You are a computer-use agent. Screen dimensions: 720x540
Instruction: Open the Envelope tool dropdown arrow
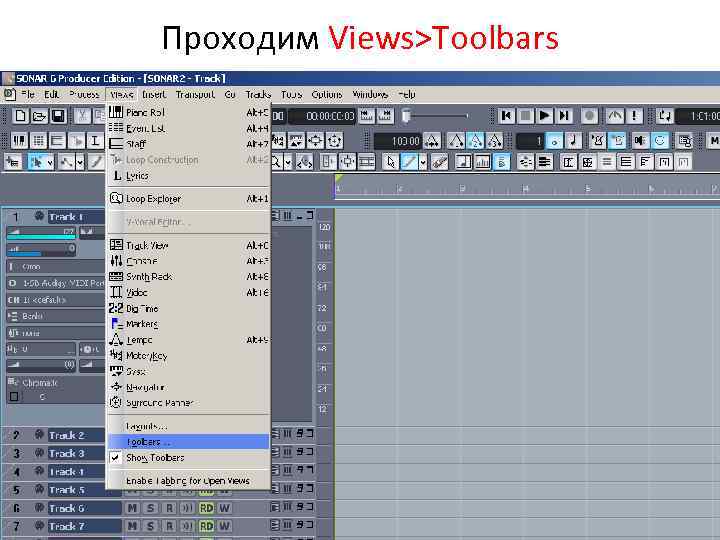point(80,162)
